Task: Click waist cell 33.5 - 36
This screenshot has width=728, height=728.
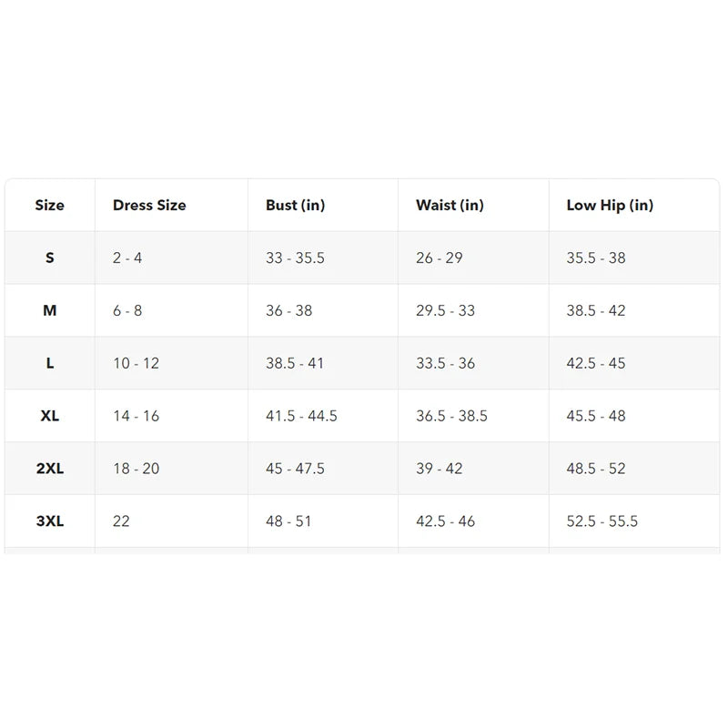Action: 445,364
